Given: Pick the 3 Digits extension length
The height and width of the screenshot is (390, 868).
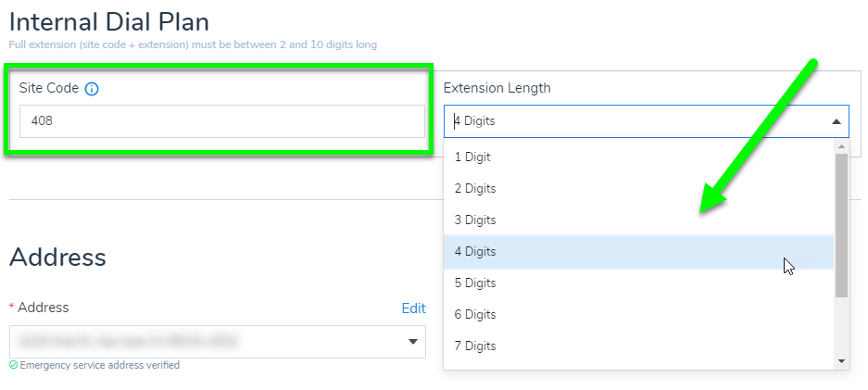Looking at the screenshot, I should point(475,220).
